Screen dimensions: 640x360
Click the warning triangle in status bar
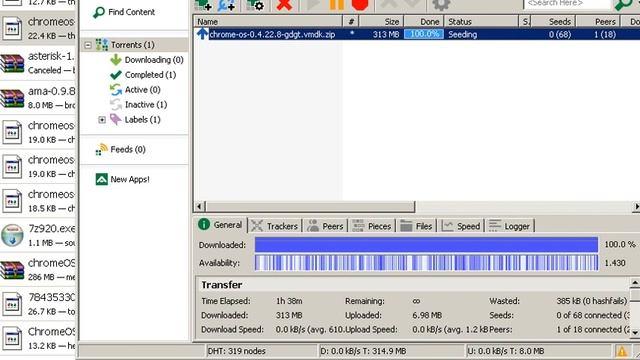(621, 351)
